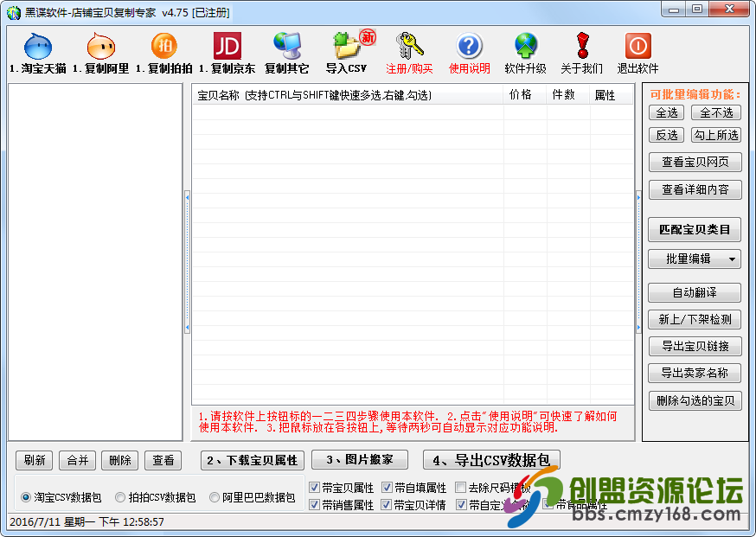Screen dimensions: 756x537
Task: Click 3、图片搬家 button
Action: tap(360, 459)
